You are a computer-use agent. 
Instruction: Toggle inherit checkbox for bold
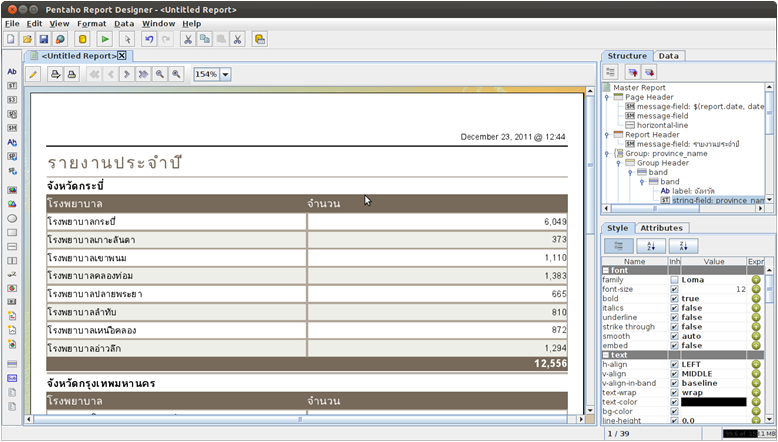tap(674, 299)
